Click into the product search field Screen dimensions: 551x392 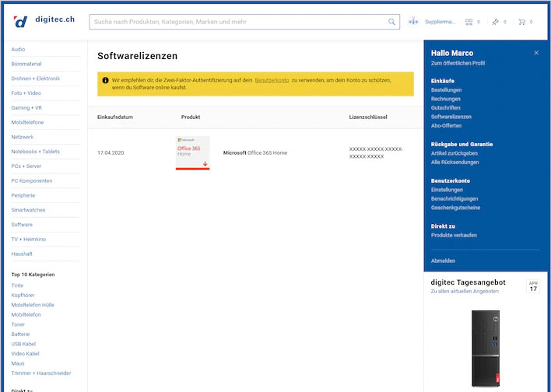(x=237, y=22)
